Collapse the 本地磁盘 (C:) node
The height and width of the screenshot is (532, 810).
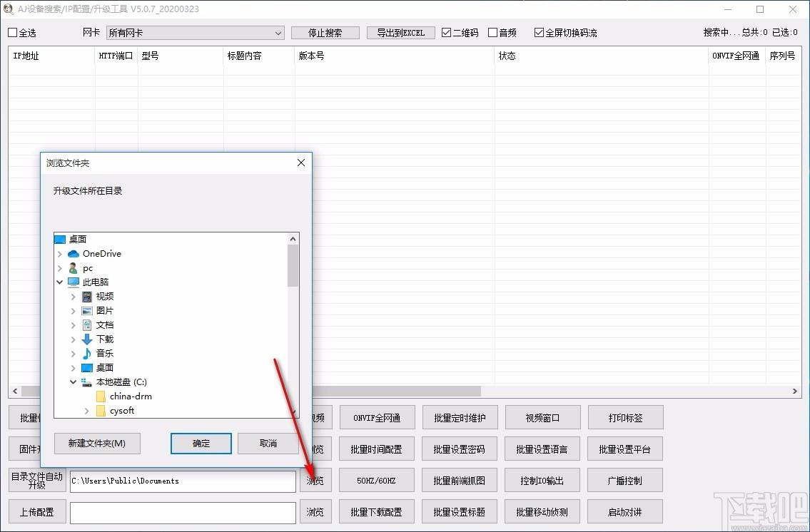click(73, 382)
